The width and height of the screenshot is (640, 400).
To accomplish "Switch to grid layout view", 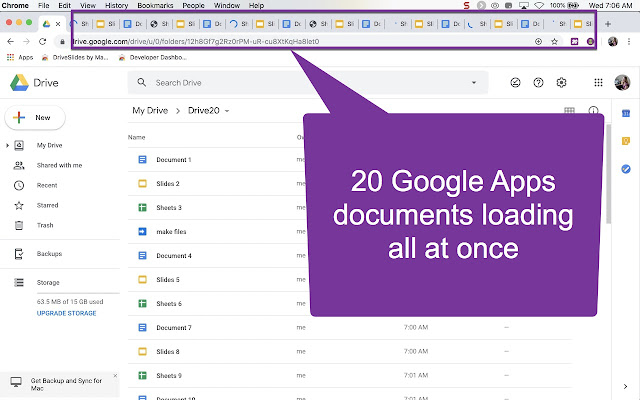I will coord(569,111).
